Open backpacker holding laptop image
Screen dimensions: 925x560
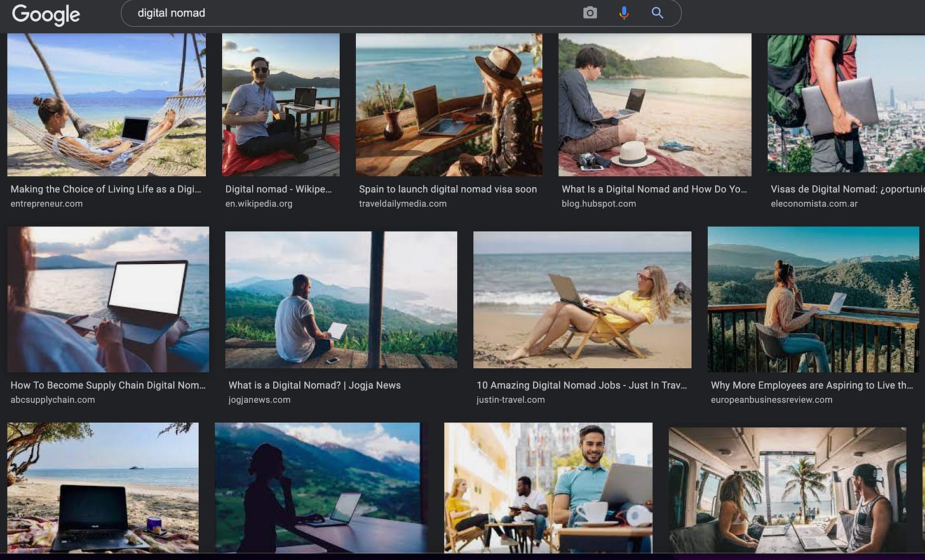[846, 103]
